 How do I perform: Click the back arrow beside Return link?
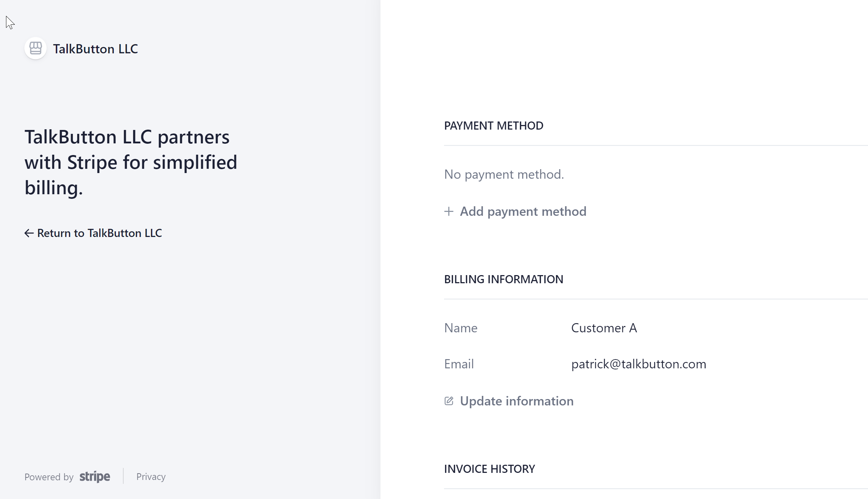click(29, 233)
